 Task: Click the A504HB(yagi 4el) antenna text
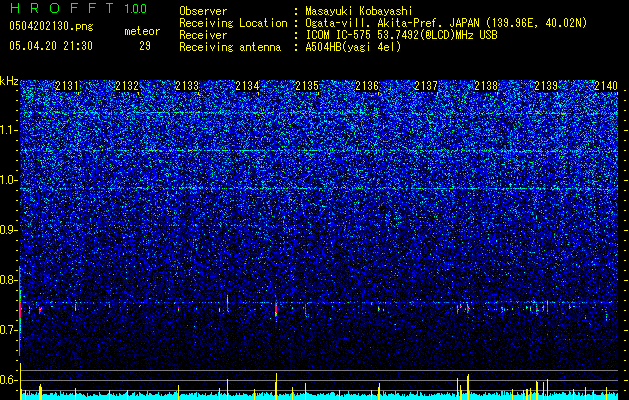353,47
